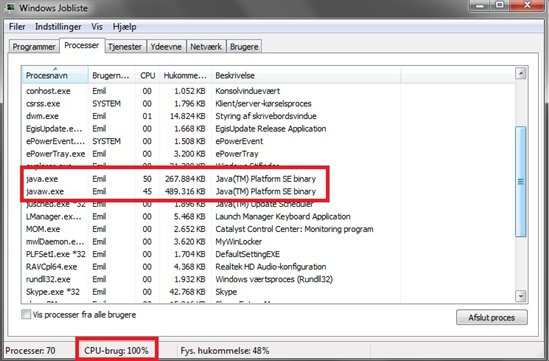Click the Afslut proces button
Screen dimensions: 549x361
pyautogui.click(x=492, y=317)
